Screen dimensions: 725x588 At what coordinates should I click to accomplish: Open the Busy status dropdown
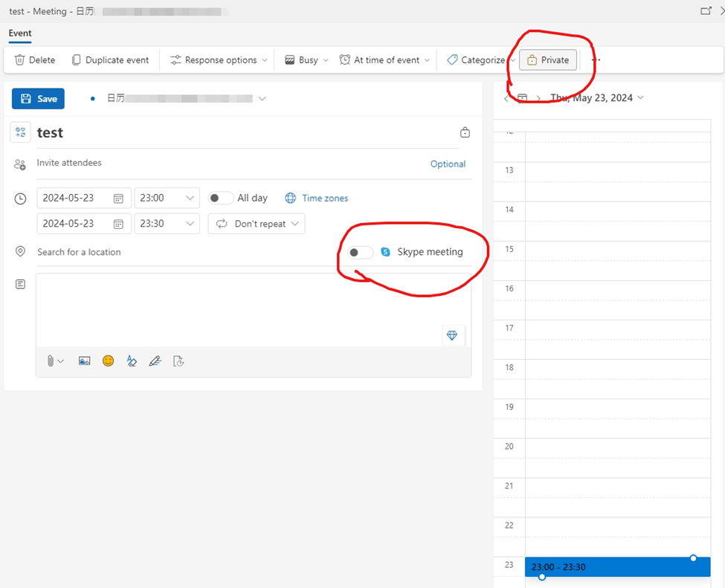[306, 60]
